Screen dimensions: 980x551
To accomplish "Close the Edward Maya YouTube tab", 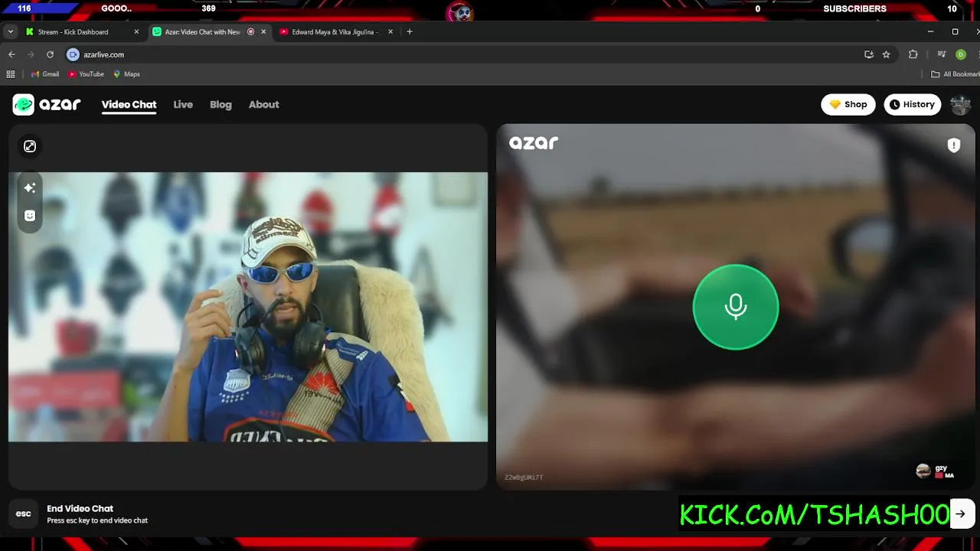I will (x=390, y=32).
